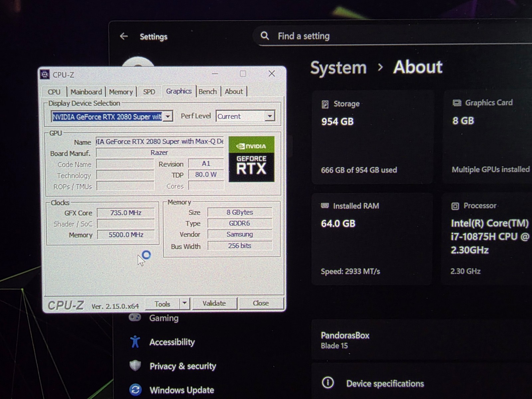Screen dimensions: 532x399
Task: Click the 666 GB of 954 GB used text
Action: (359, 170)
